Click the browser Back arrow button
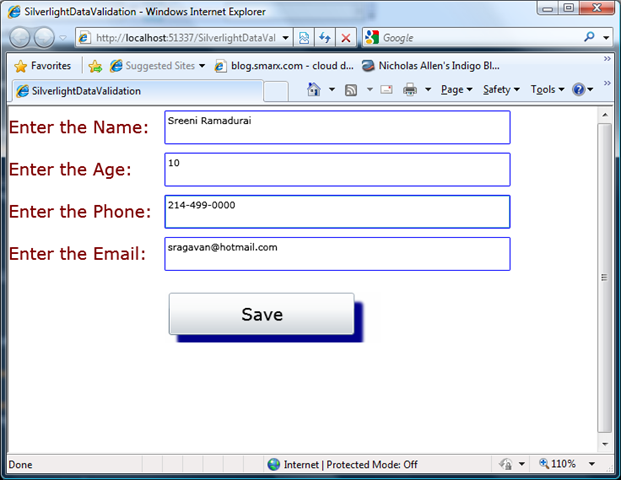Viewport: 621px width, 480px height. tap(19, 38)
